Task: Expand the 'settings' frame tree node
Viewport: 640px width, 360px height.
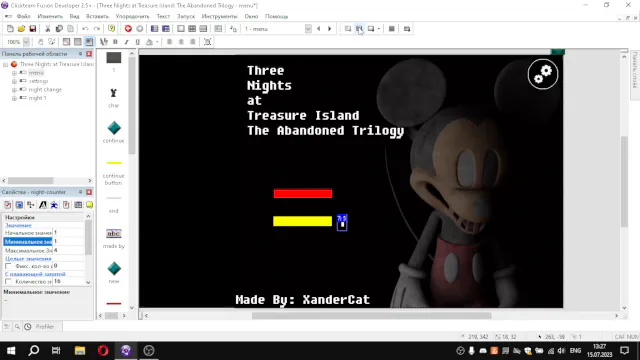Action: click(x=14, y=81)
